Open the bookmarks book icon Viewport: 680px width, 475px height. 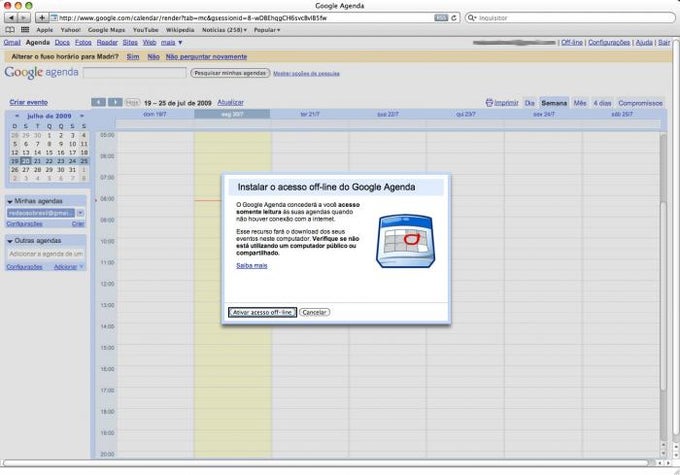pyautogui.click(x=10, y=30)
